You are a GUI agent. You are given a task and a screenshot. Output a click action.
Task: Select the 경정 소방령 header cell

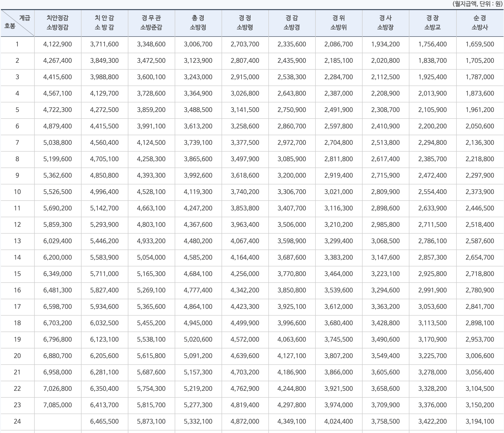245,23
